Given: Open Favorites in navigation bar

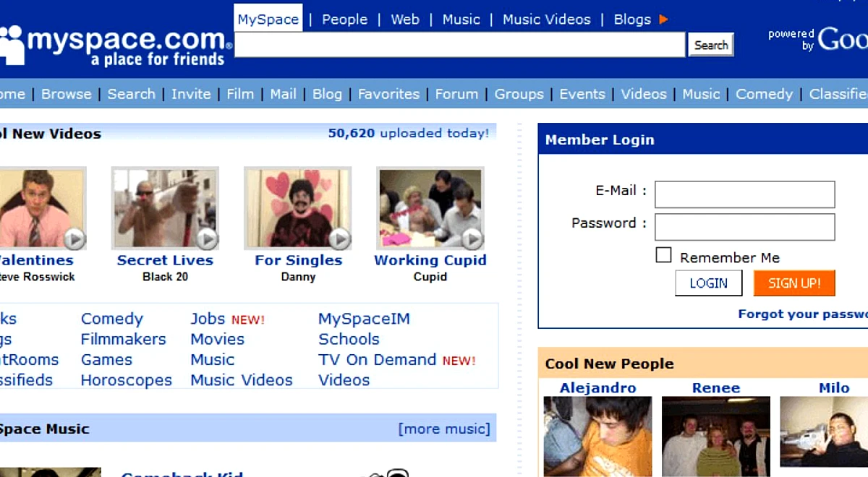Looking at the screenshot, I should pyautogui.click(x=388, y=94).
